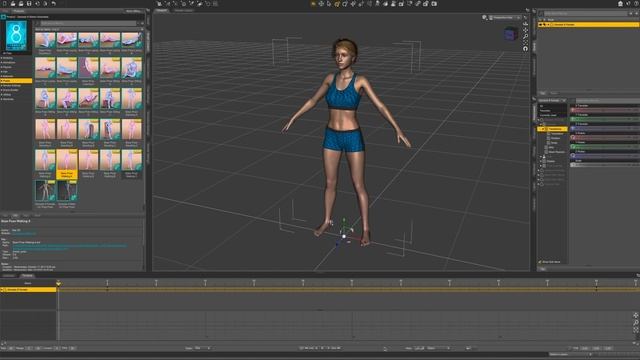The width and height of the screenshot is (640, 360).
Task: Collapse the highlighted Transforms group arrow
Action: [542, 129]
